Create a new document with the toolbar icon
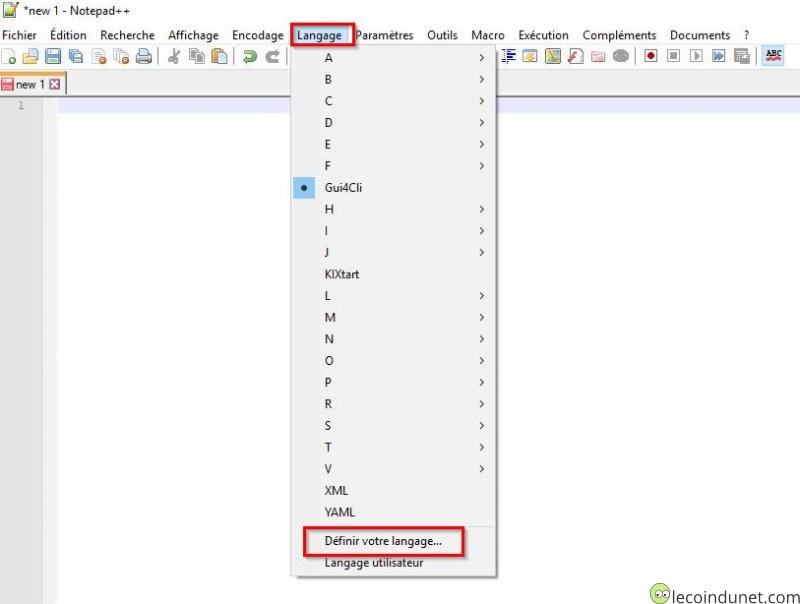800x604 pixels. pyautogui.click(x=9, y=56)
